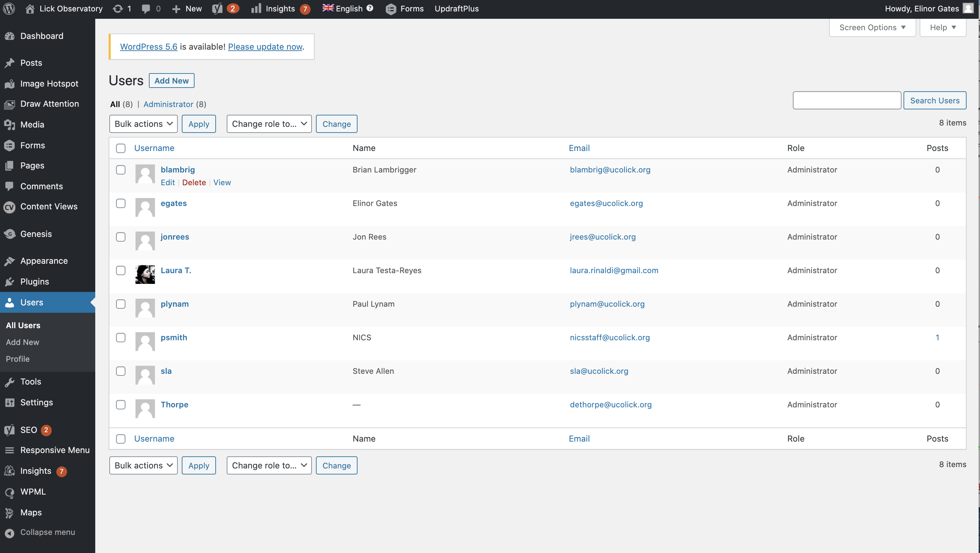Open the WordPress logo menu
Viewport: 980px width, 553px height.
pos(9,8)
